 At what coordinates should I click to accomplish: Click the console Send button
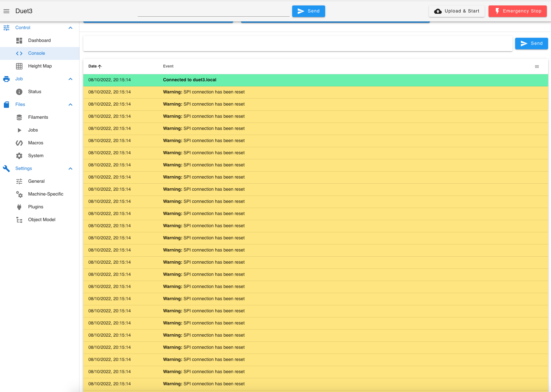(x=531, y=44)
